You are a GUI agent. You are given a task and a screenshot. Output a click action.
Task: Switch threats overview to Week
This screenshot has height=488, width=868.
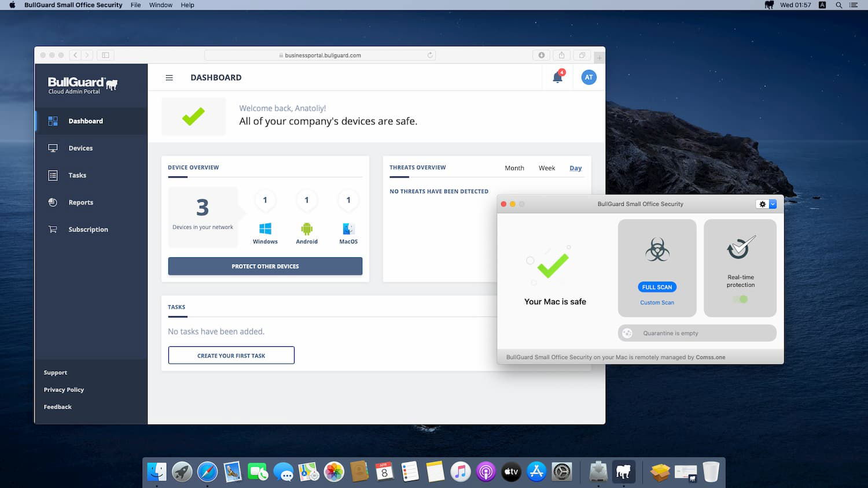pyautogui.click(x=547, y=168)
